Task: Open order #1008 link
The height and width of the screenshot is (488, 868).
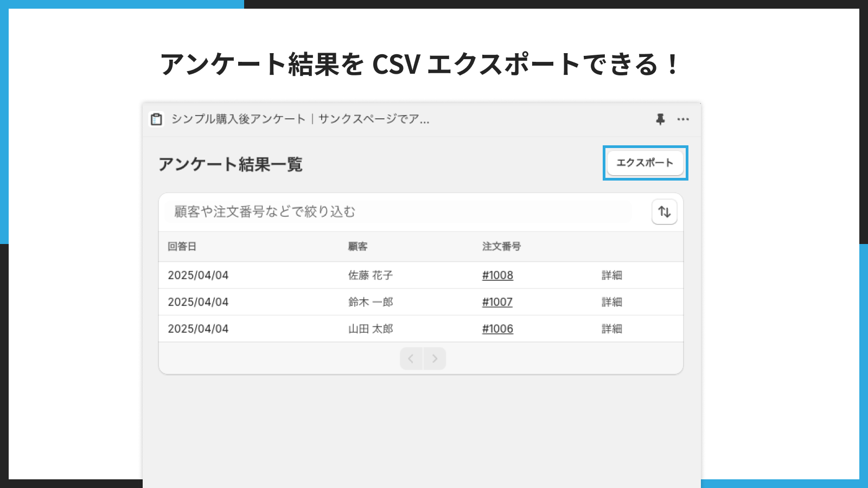Action: [497, 275]
